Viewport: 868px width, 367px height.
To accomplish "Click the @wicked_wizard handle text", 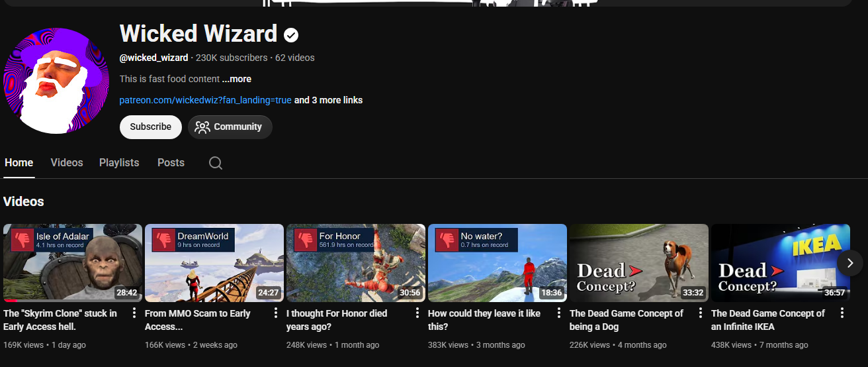I will [x=153, y=58].
